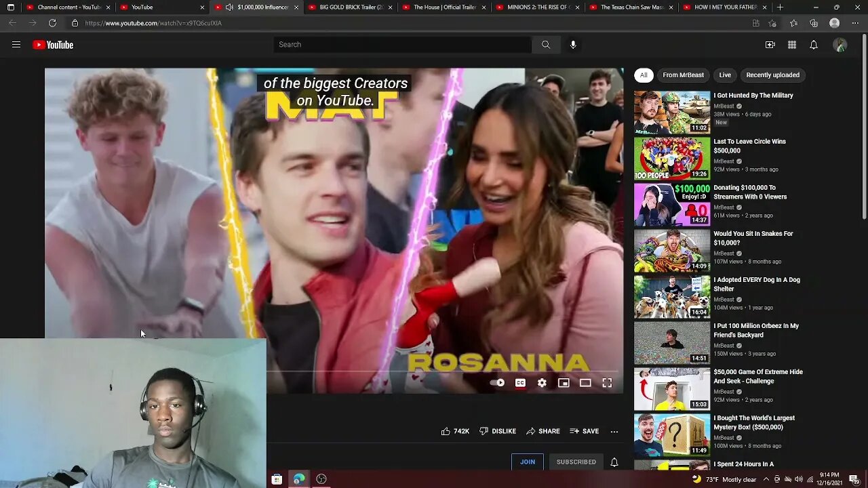Viewport: 868px width, 488px height.
Task: Go back with the browser back arrow
Action: [x=12, y=23]
